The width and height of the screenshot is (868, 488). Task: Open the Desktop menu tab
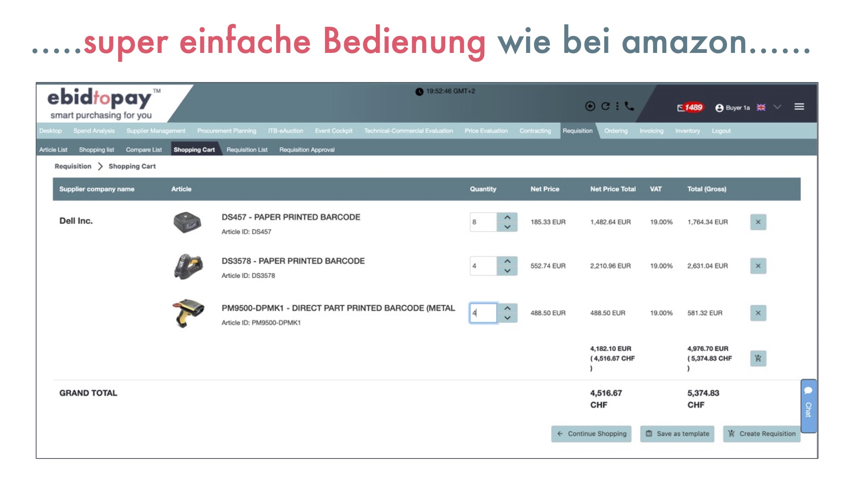[50, 131]
